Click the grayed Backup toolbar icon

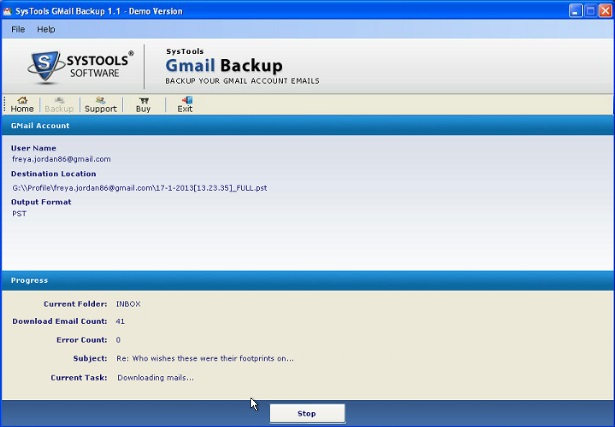click(59, 105)
